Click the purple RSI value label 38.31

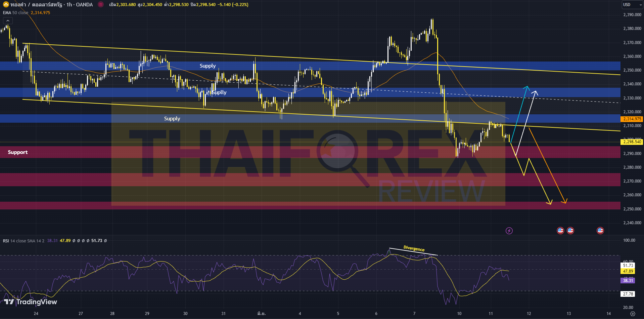tap(628, 280)
